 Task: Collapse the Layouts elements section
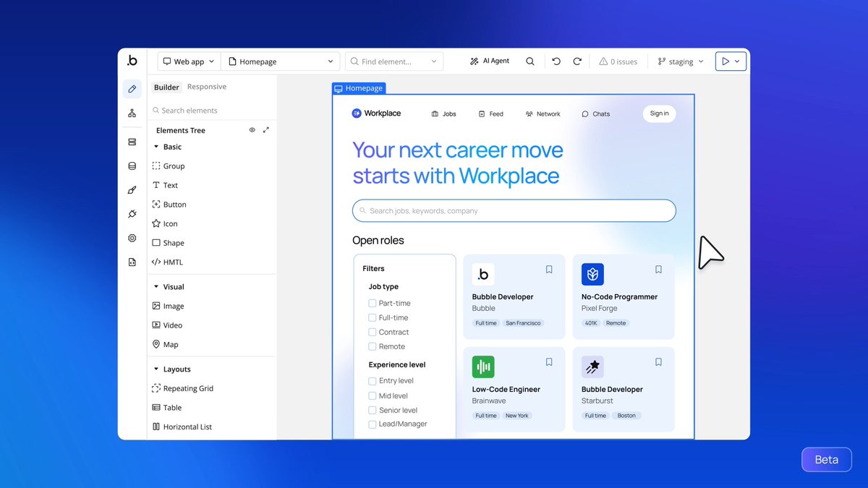point(156,369)
